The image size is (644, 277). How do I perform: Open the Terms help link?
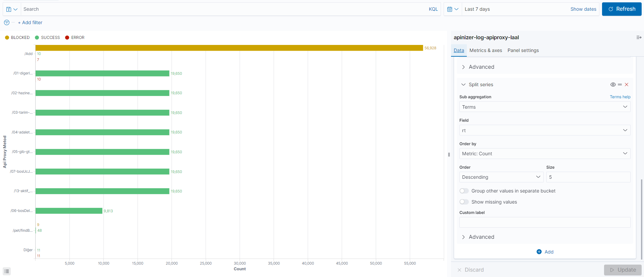point(620,97)
